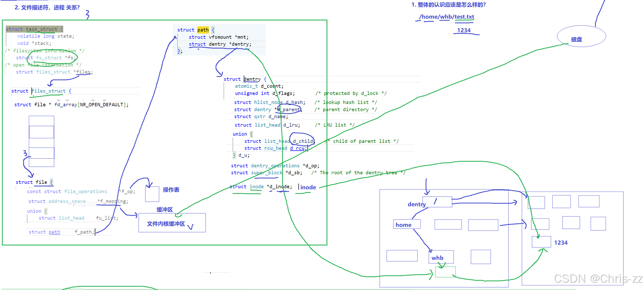Image resolution: width=644 pixels, height=290 pixels.
Task: Select the underlined "d_rcu;" member
Action: (x=298, y=148)
